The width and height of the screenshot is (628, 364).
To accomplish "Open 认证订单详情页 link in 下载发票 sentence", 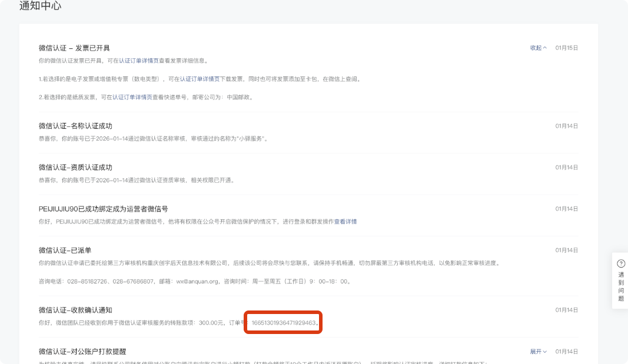I will [200, 79].
